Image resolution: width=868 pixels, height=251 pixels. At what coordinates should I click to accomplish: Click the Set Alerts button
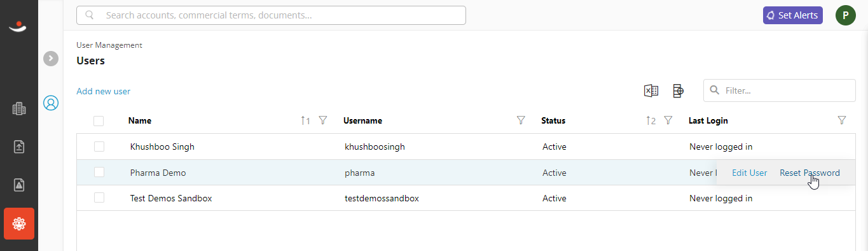click(792, 15)
